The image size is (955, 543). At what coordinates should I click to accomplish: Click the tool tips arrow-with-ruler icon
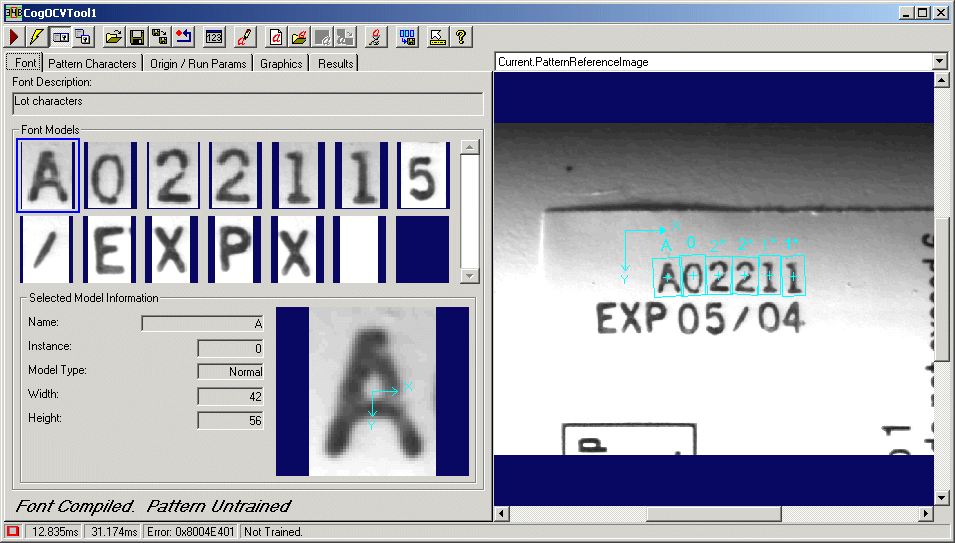point(437,37)
